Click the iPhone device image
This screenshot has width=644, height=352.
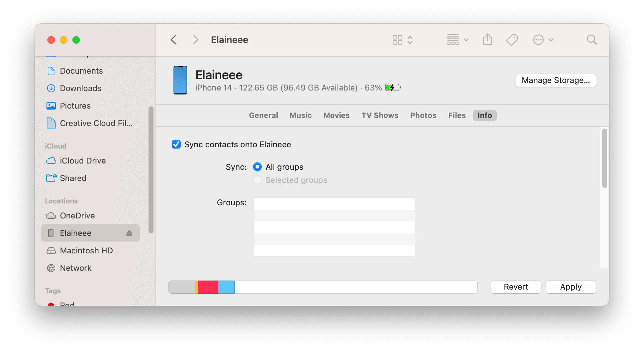(x=180, y=80)
